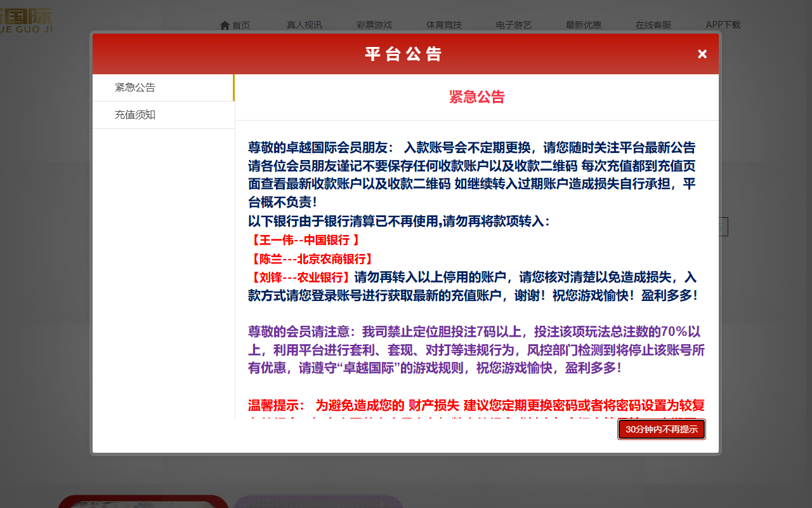Screen dimensions: 812x508
Task: Click the home icon next to 首页
Action: pos(225,25)
